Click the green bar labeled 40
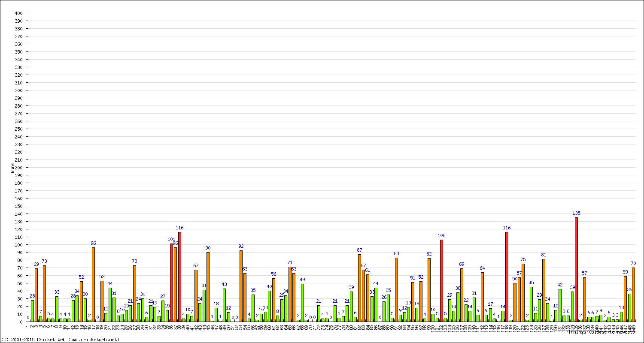The width and height of the screenshot is (644, 343). coord(270,306)
